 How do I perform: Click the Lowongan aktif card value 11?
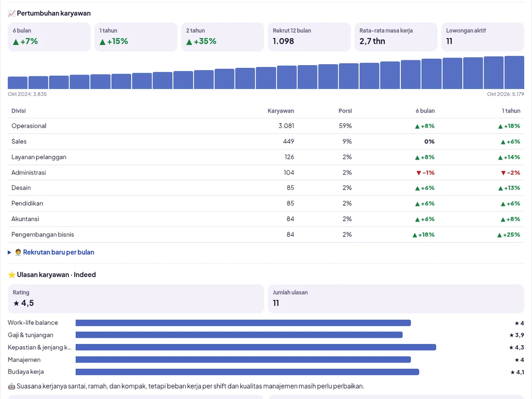450,41
